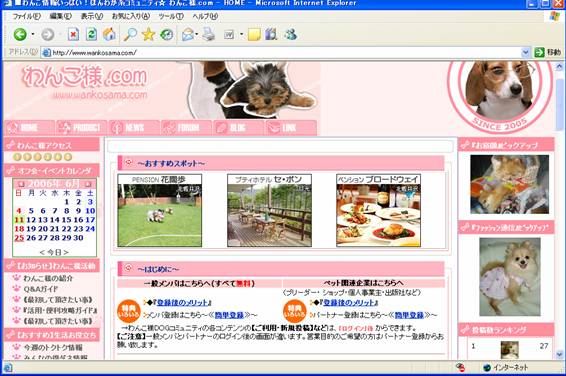Click the page scrollbar down arrow

(x=559, y=354)
